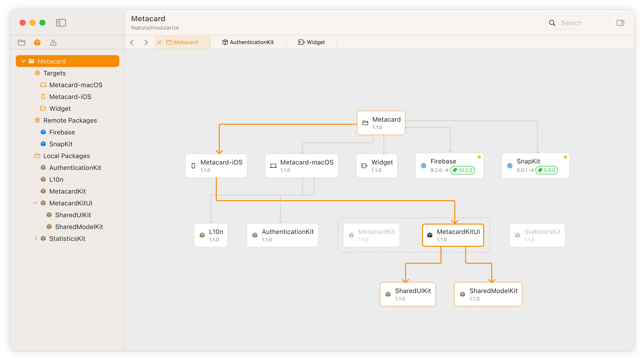Switch to the folder navigator icon
644x361 pixels.
22,43
